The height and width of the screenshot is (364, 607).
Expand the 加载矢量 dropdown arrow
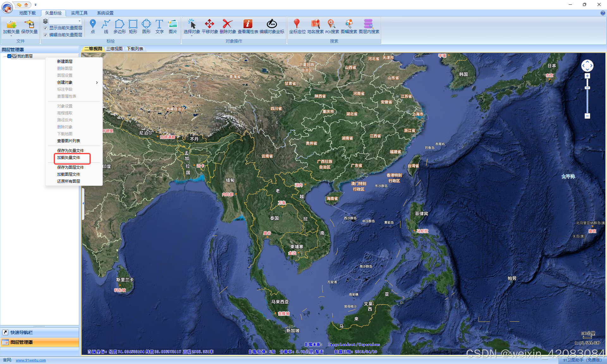pos(11,36)
